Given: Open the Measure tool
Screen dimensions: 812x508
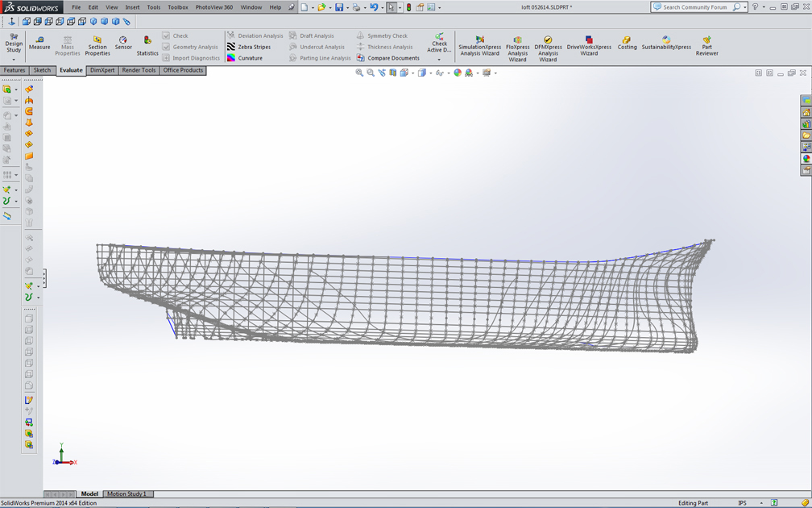Looking at the screenshot, I should 39,43.
